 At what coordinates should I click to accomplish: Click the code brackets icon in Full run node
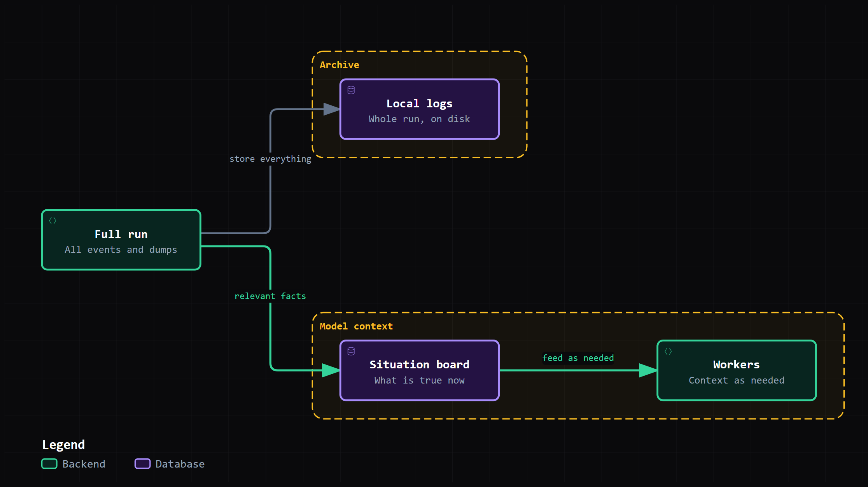52,221
